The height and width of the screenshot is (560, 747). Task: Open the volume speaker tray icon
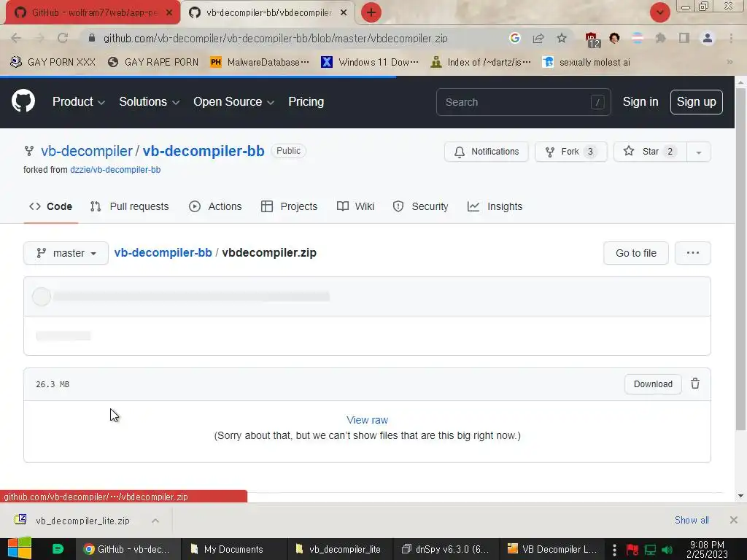click(667, 550)
